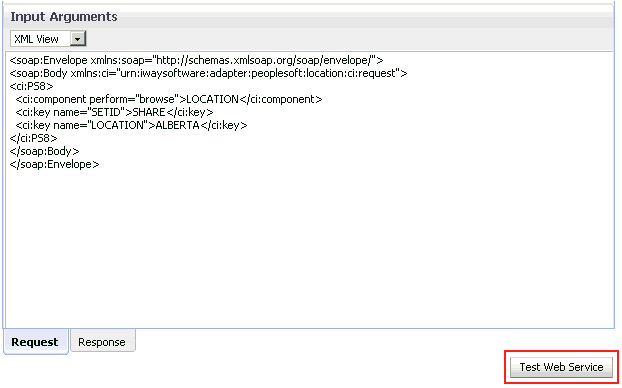
Task: Click the soap:Body xmlns:ci line
Action: [x=208, y=73]
